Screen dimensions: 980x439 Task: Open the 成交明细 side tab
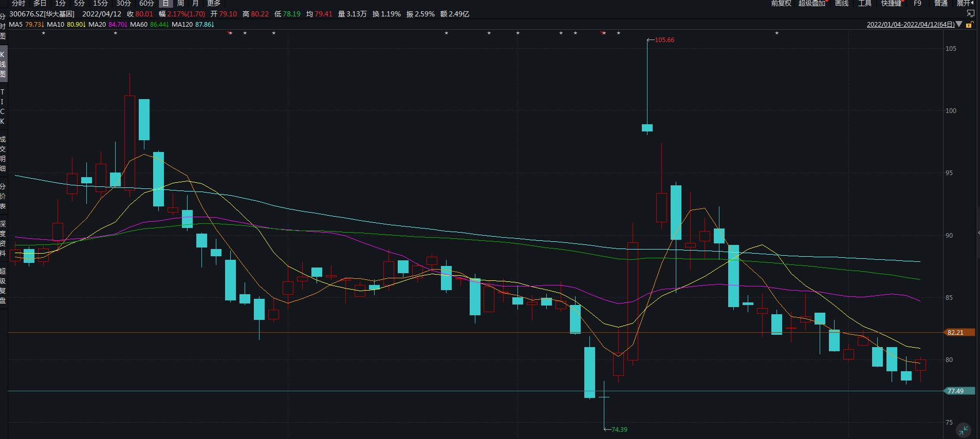3,154
